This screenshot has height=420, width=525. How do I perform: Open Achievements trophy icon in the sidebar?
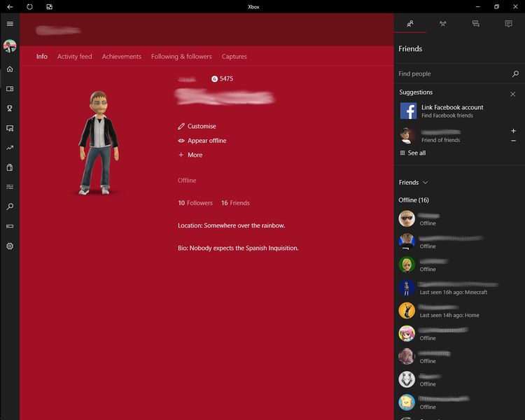point(10,108)
